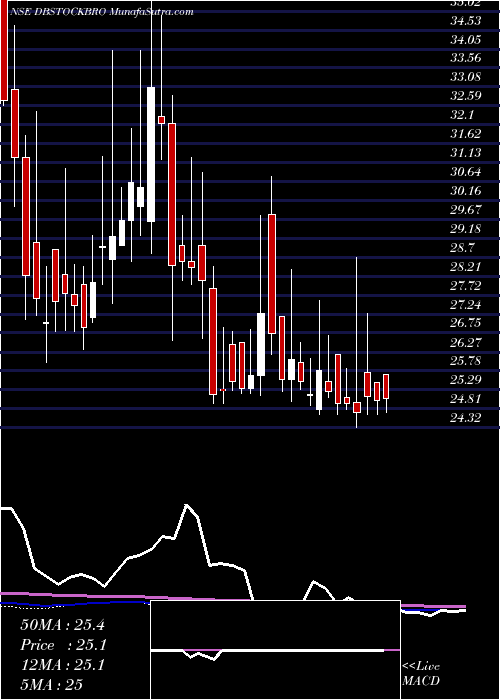The image size is (500, 700).
Task: Click the 26.75 price axis value
Action: [x=466, y=324]
